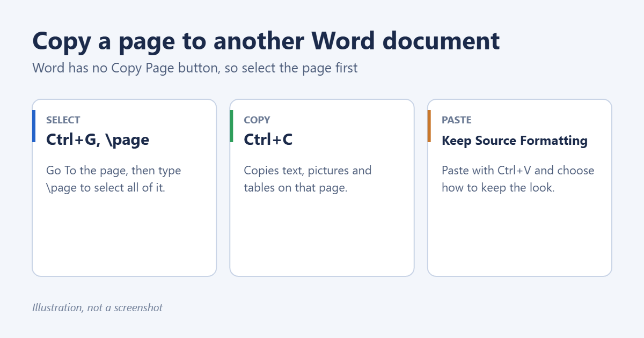The width and height of the screenshot is (644, 338).
Task: Click the "Ctrl+C" shortcut heading
Action: (268, 140)
